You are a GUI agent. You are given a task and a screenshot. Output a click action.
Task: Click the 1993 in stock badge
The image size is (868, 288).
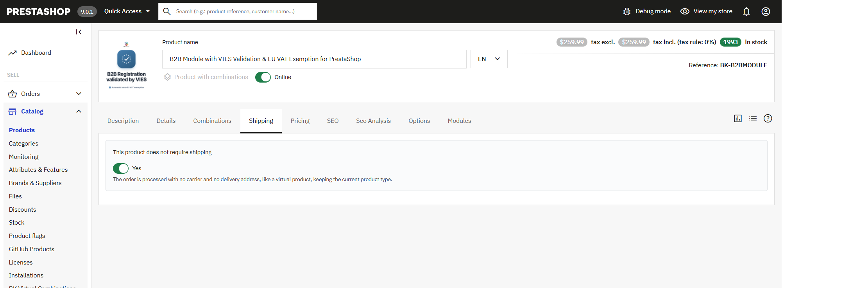(x=730, y=42)
